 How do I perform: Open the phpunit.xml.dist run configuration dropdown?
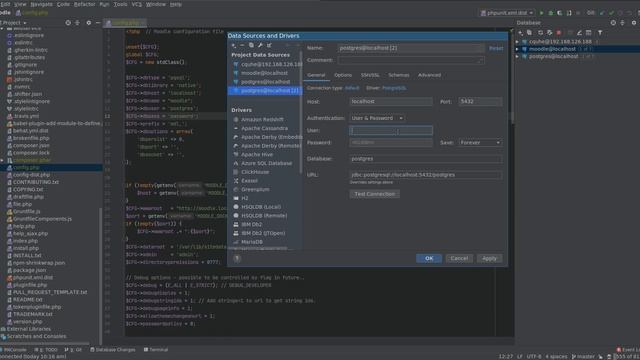(507, 13)
